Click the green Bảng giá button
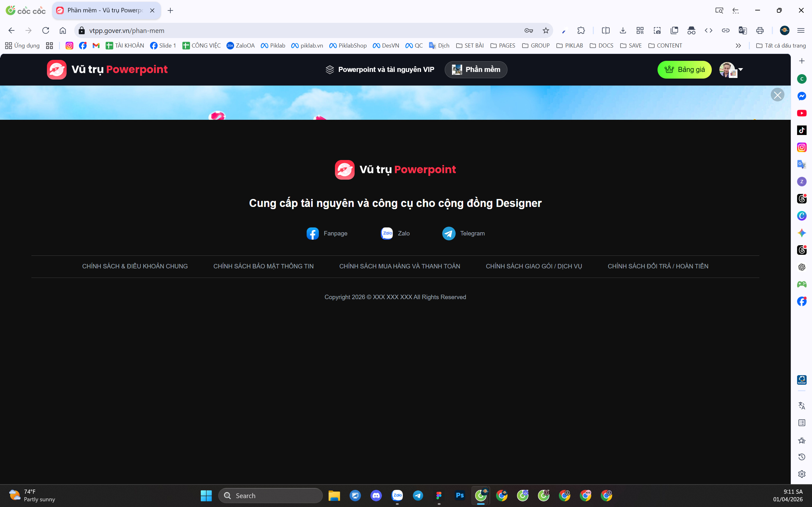 pos(684,70)
